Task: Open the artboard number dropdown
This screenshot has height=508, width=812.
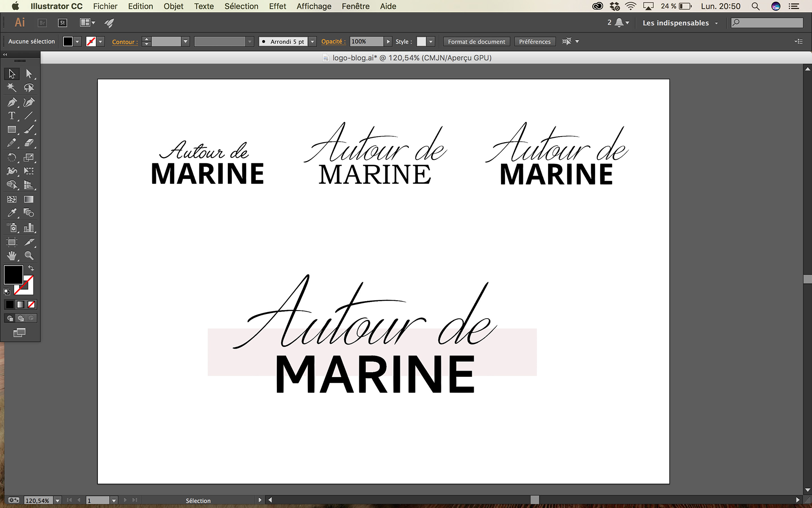Action: click(x=114, y=500)
